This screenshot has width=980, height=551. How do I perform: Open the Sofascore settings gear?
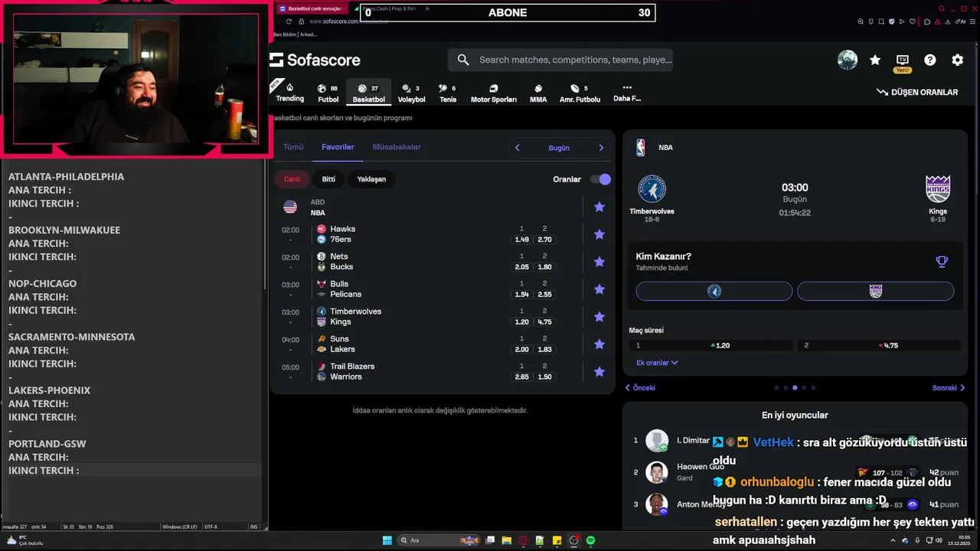[x=958, y=60]
